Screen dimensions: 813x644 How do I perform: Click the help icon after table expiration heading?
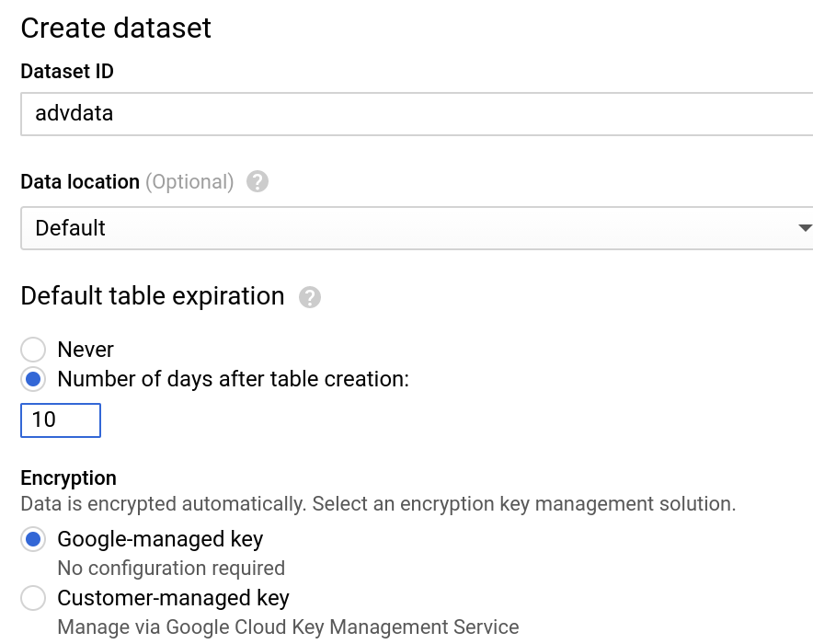[310, 296]
